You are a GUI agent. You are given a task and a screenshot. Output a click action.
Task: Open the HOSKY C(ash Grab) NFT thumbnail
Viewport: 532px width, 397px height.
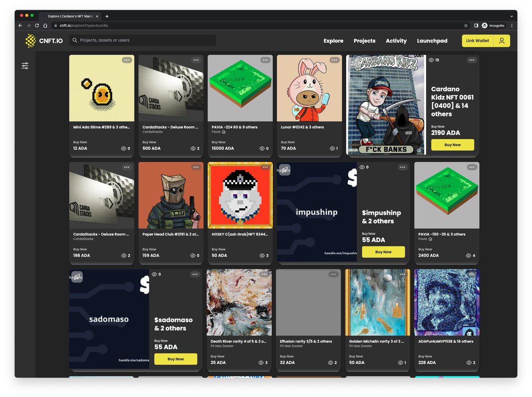(x=240, y=195)
